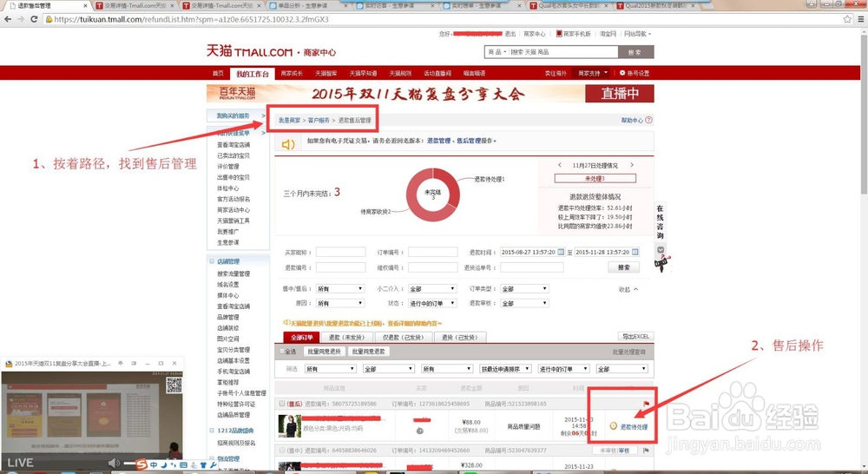Go to next day with right arrow
The image size is (868, 474).
coord(632,165)
